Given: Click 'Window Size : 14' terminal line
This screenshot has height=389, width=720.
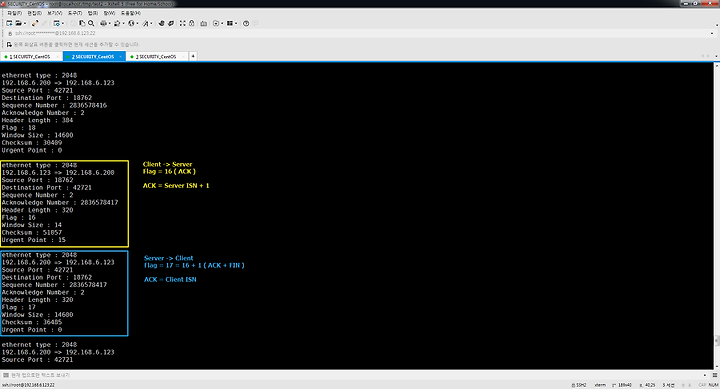Looking at the screenshot, I should (31, 225).
